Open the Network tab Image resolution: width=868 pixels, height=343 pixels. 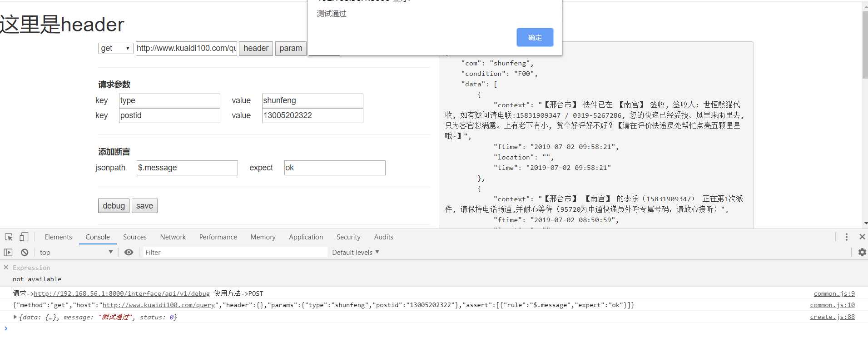pos(173,237)
